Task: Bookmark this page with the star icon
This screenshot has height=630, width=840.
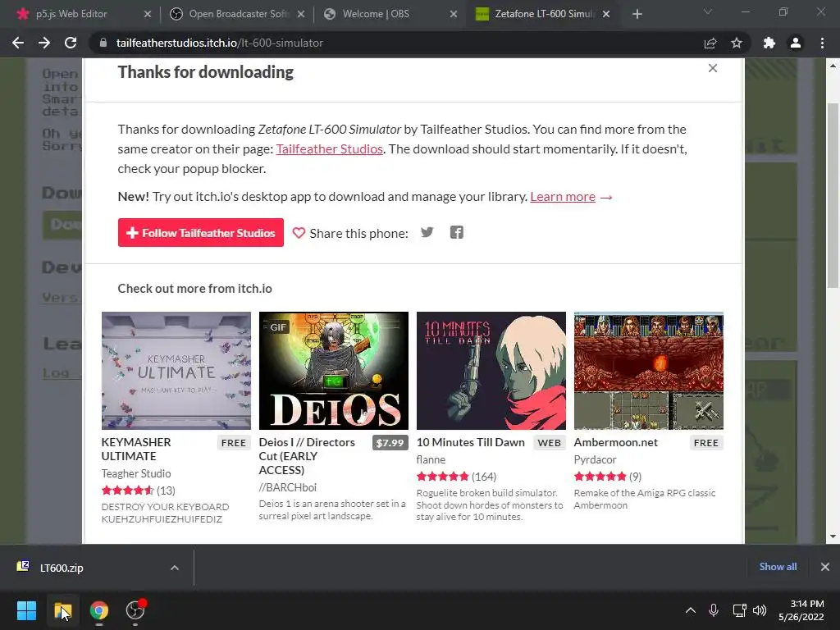Action: 737,43
